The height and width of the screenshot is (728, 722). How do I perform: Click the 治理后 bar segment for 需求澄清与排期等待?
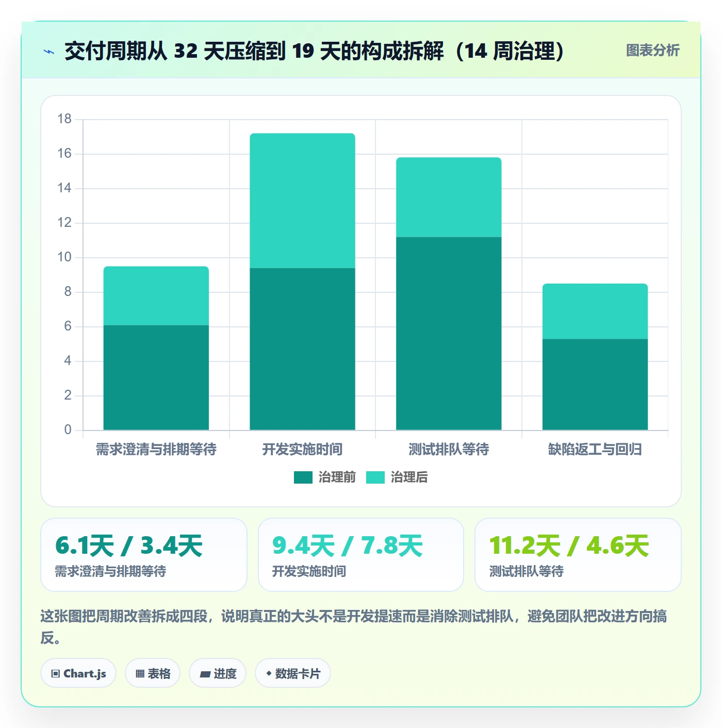pos(156,296)
